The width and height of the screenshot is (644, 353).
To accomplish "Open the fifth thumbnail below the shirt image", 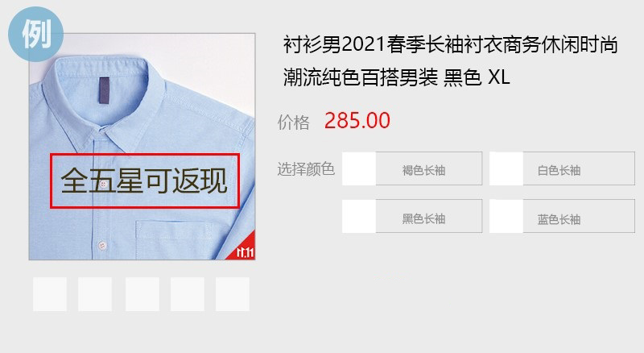I will [x=233, y=294].
